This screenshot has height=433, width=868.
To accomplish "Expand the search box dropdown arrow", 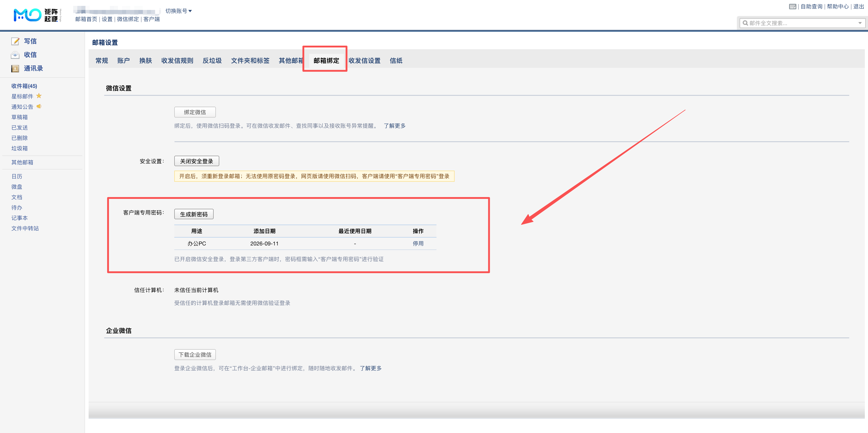I will 860,23.
